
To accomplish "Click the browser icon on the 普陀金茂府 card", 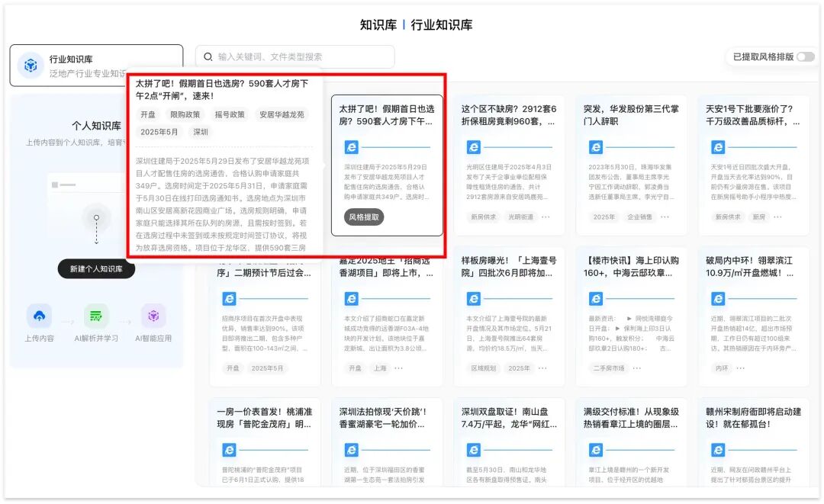I will click(229, 450).
